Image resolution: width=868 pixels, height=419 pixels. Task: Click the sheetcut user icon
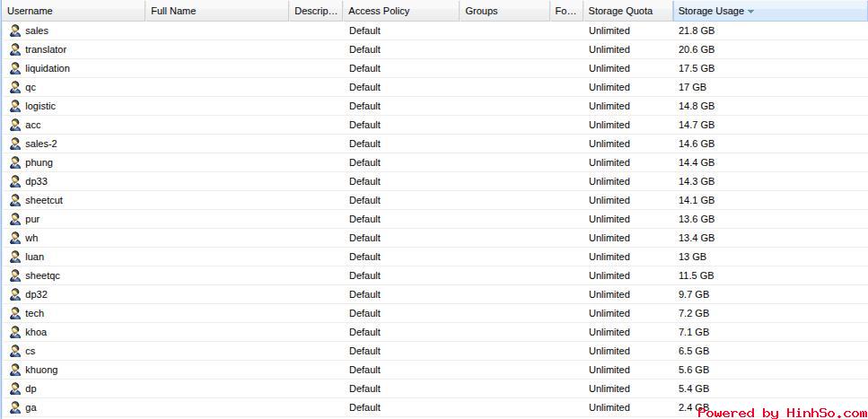pos(15,200)
